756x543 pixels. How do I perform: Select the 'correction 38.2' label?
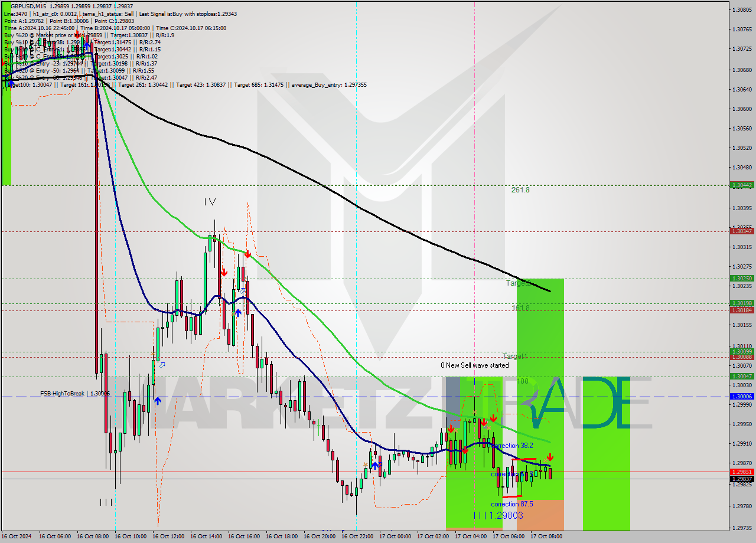point(512,446)
